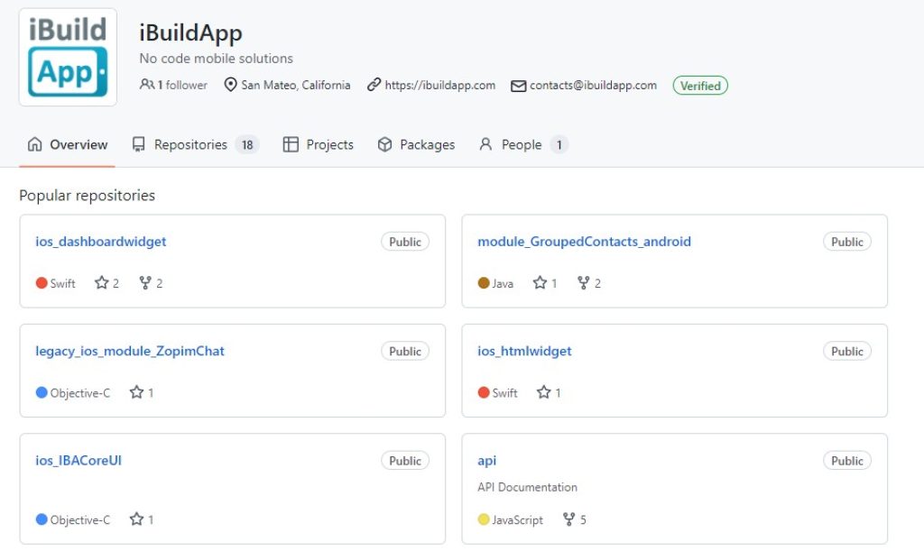Open the module_GroupedContacts_android repository
This screenshot has height=560, width=924.
coord(584,241)
